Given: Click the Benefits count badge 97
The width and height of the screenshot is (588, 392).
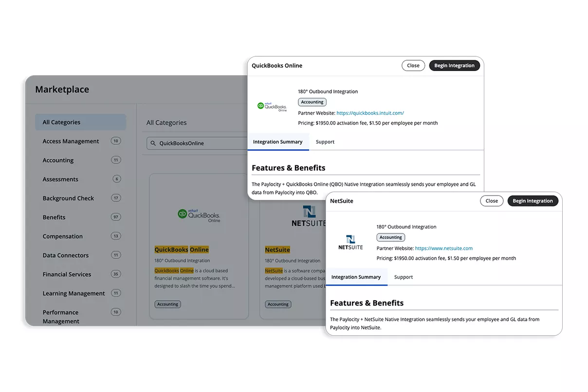Looking at the screenshot, I should pos(115,217).
